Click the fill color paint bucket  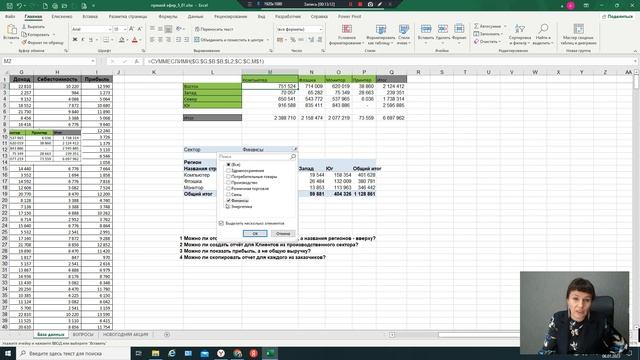[122, 40]
